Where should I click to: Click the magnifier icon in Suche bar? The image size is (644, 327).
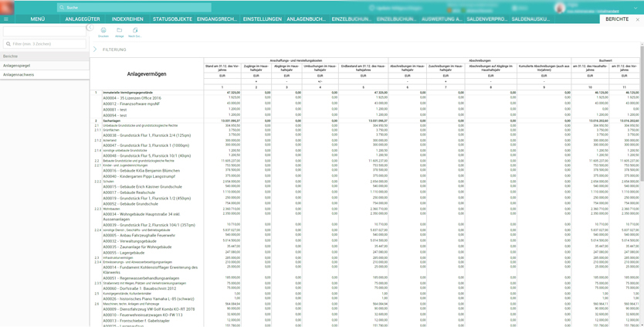62,8
